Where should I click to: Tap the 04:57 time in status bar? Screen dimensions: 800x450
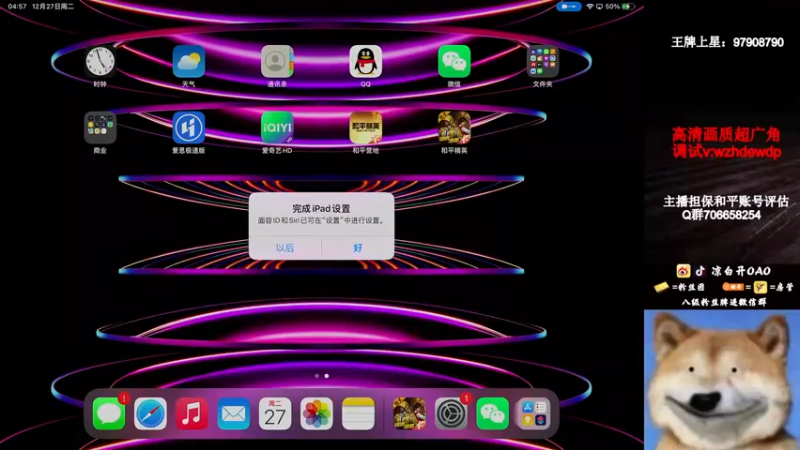tap(17, 7)
